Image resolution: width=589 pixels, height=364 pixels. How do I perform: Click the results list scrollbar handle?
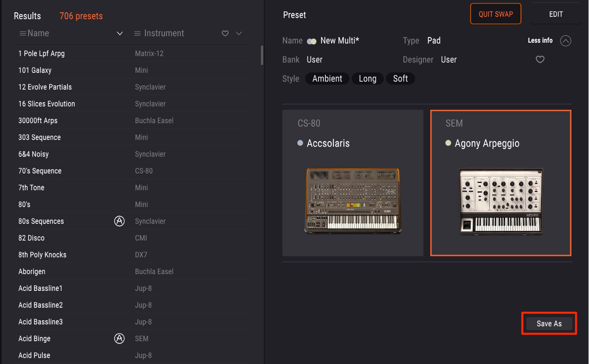tap(262, 55)
